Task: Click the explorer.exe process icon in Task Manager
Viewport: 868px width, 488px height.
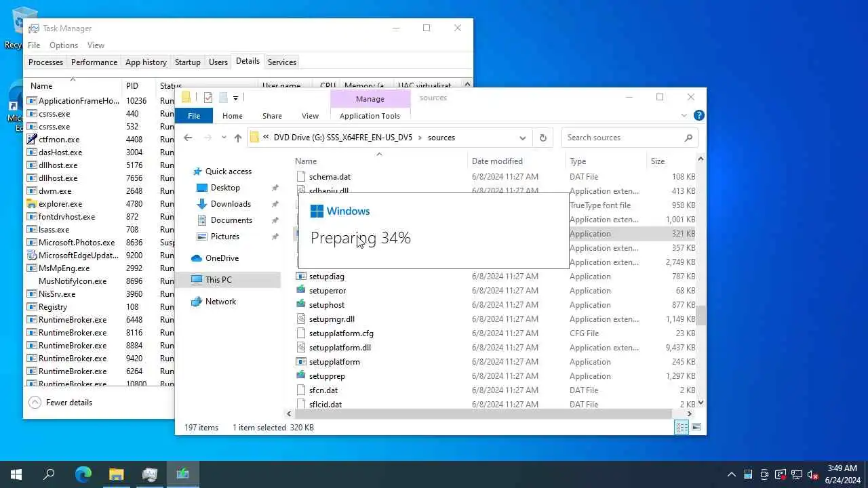Action: click(x=32, y=204)
